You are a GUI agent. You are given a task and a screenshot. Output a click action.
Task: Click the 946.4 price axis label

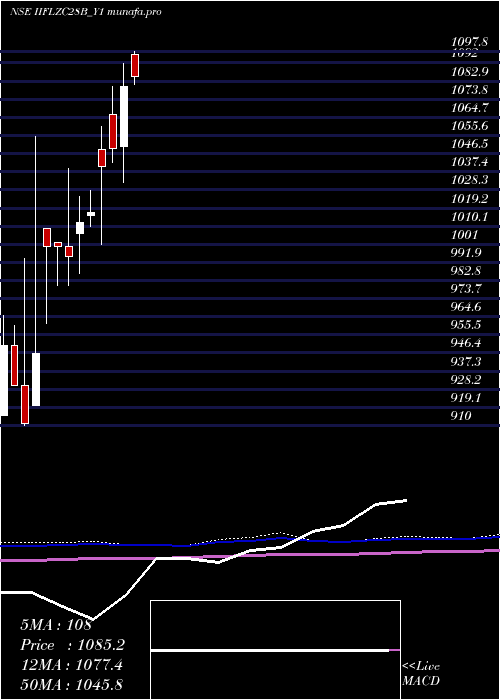coord(466,344)
